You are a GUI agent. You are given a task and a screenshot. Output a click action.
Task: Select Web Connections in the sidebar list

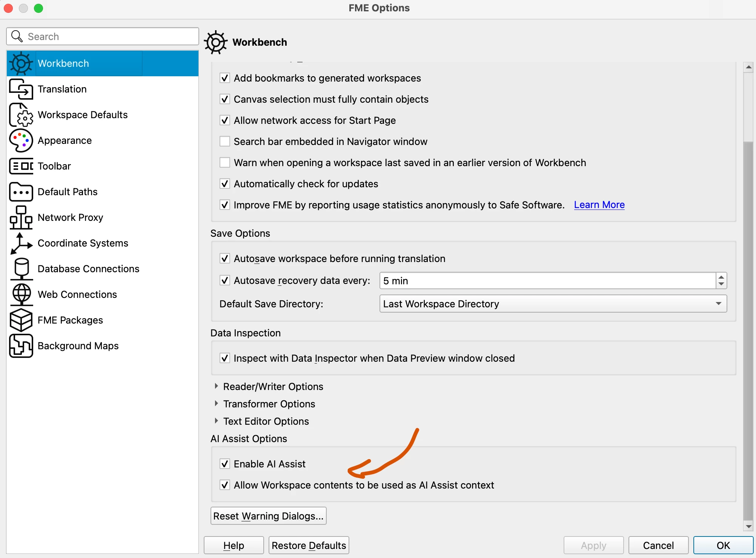pos(77,294)
